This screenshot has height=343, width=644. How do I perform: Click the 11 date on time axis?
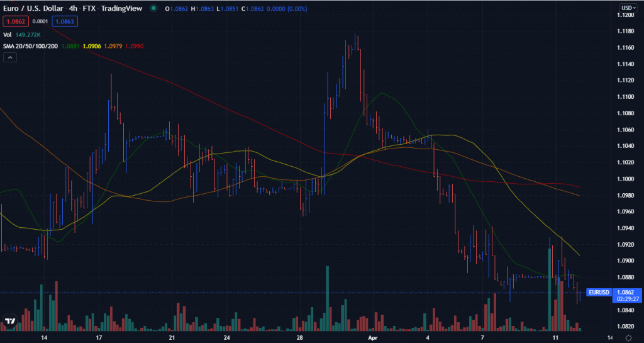tap(555, 338)
